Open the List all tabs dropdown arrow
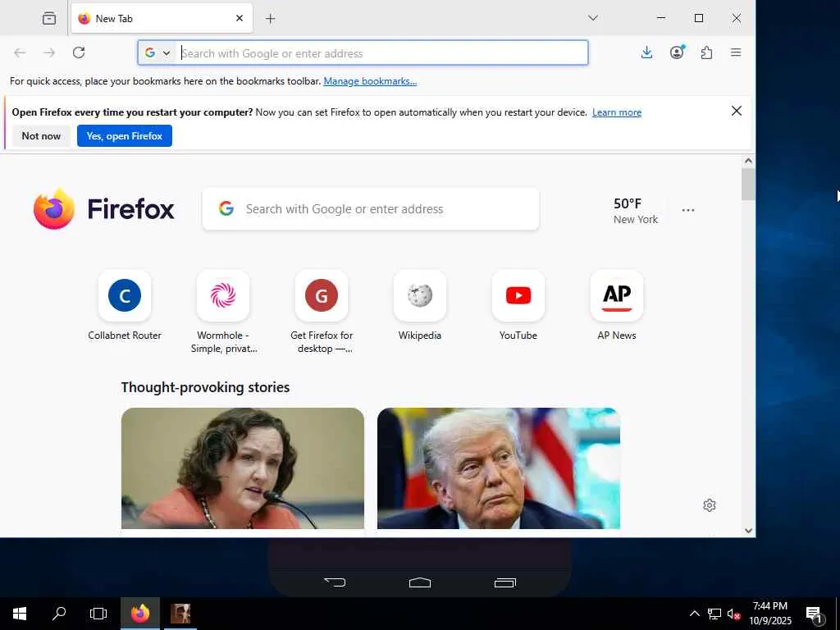 click(592, 18)
